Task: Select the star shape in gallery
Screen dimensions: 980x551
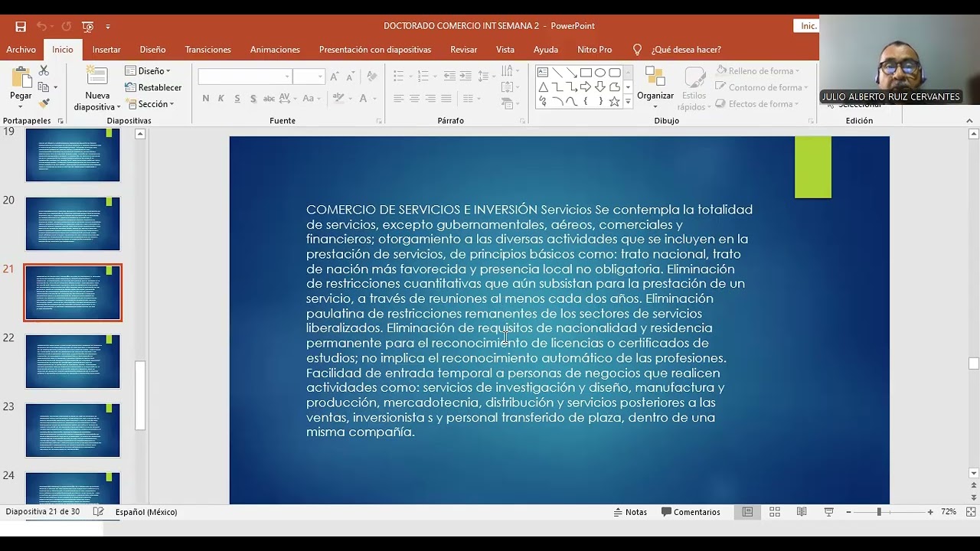Action: tap(614, 102)
